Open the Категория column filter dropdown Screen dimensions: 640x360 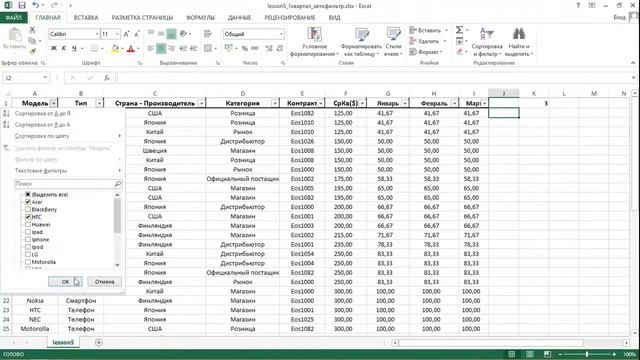click(275, 103)
